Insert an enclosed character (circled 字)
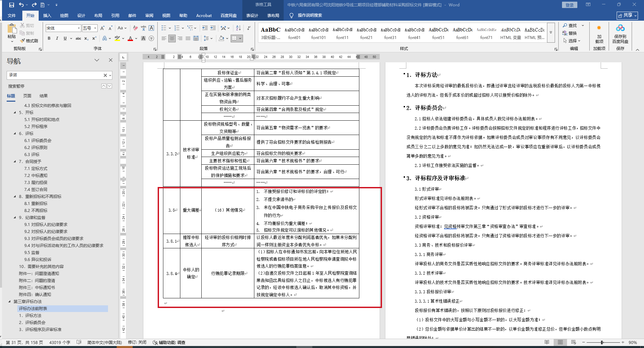 tap(151, 38)
